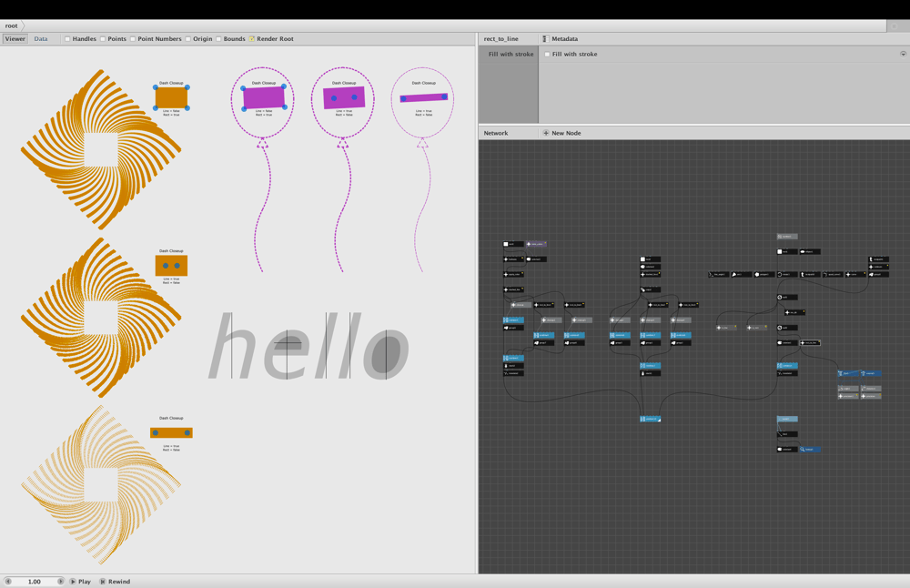Select the rendered combine node with white corner

coord(650,419)
